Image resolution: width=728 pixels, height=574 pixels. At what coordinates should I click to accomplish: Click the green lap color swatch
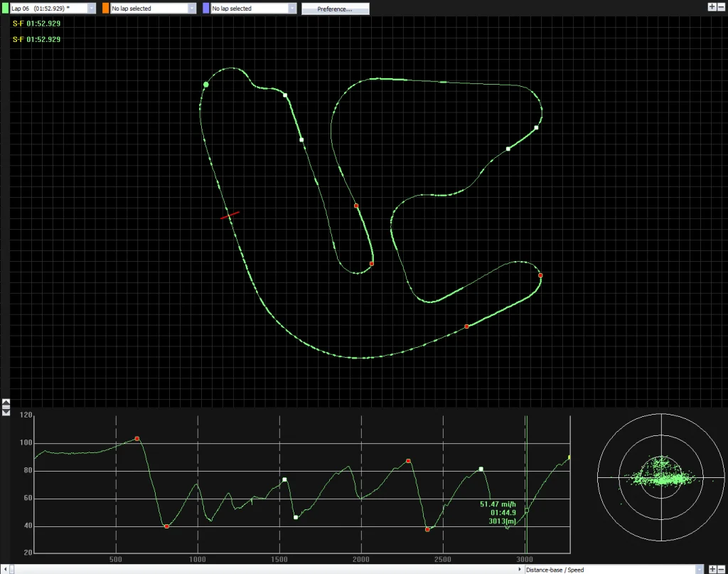pos(5,9)
